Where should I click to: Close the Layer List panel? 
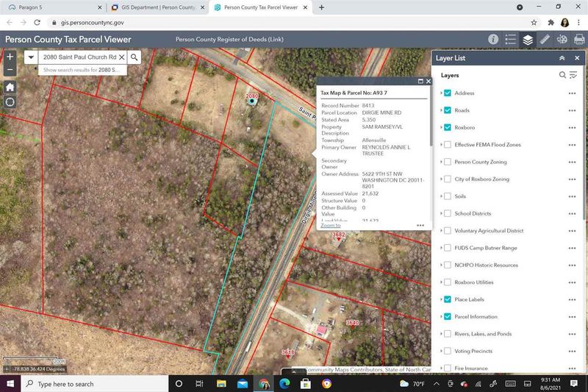click(577, 58)
